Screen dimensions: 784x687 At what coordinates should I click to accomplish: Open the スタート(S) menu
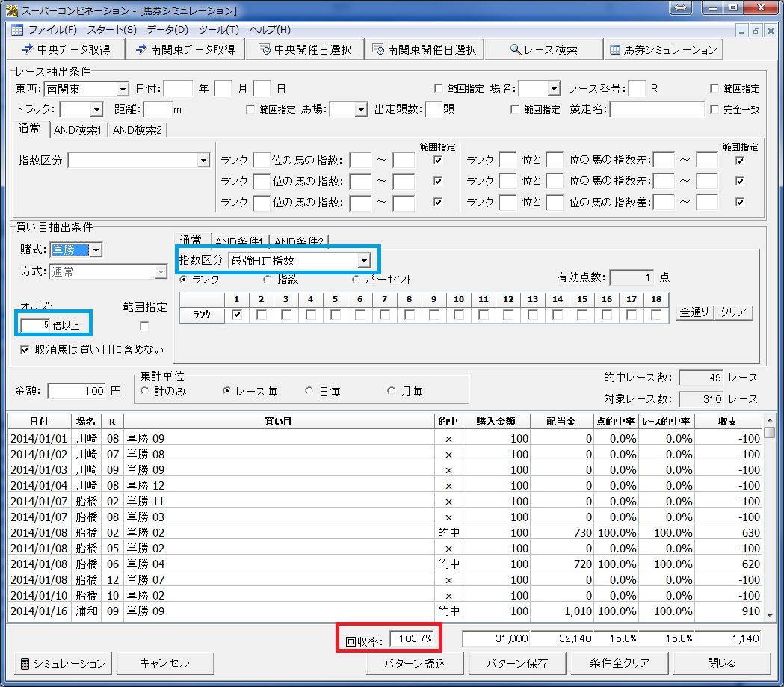click(x=111, y=30)
